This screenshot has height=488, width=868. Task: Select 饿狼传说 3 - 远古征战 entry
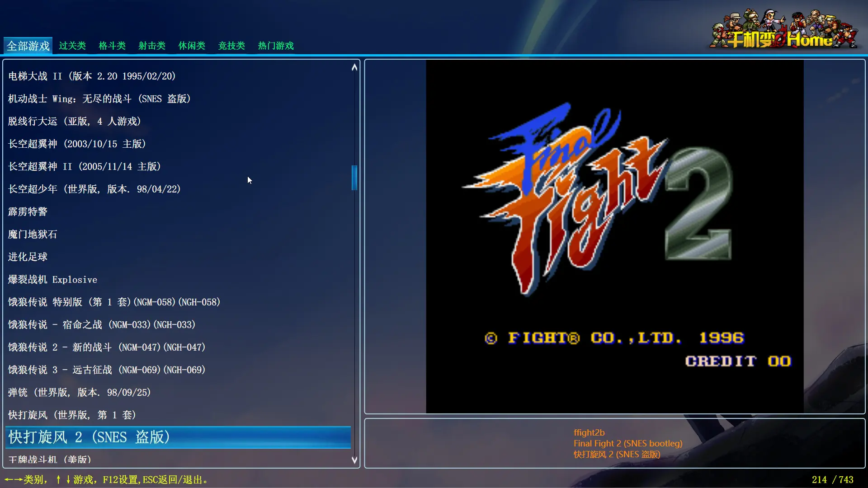pyautogui.click(x=107, y=370)
